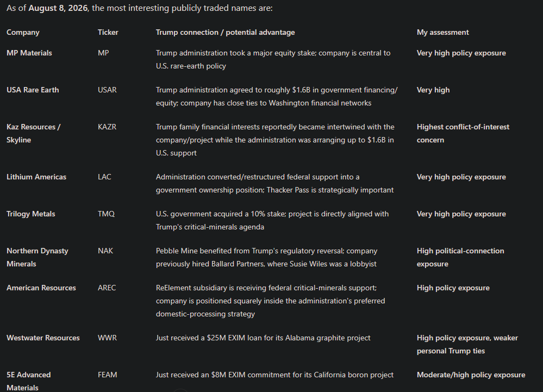Click the Trump connection column header
Image resolution: width=543 pixels, height=392 pixels.
[x=225, y=33]
